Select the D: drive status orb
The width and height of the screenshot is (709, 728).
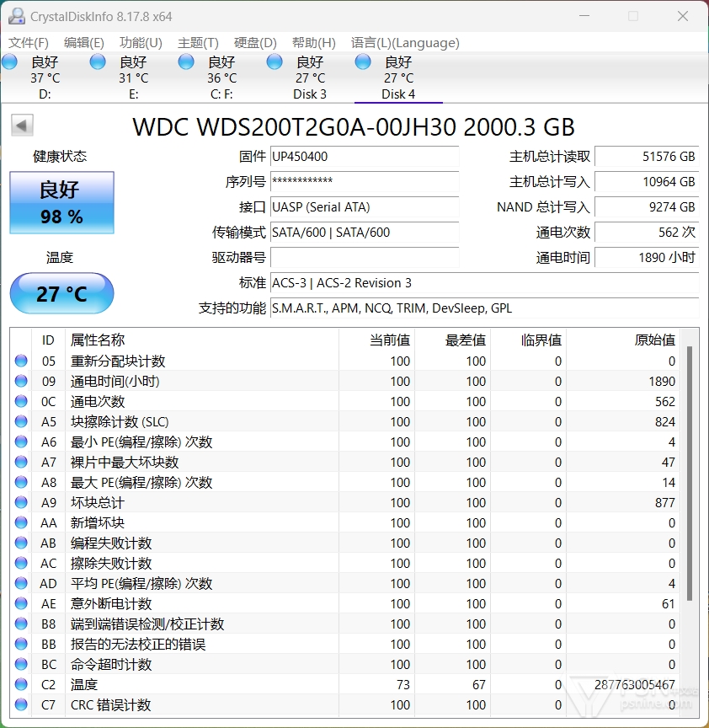[x=9, y=62]
